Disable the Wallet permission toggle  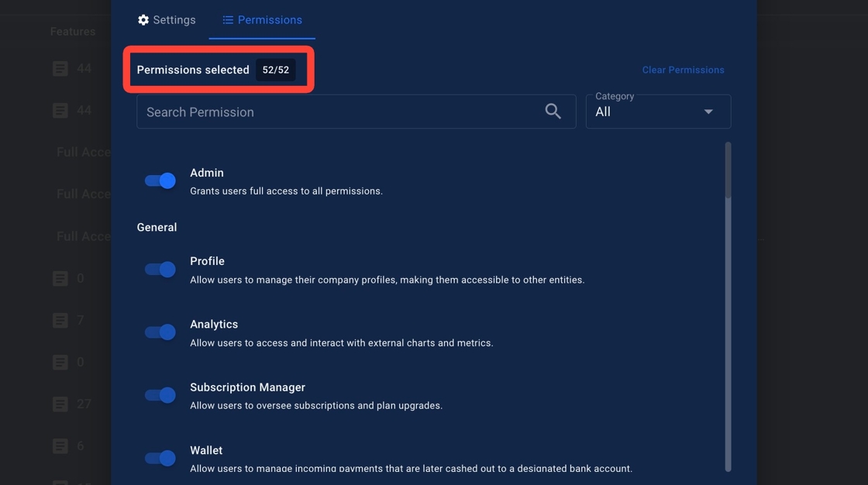[160, 459]
